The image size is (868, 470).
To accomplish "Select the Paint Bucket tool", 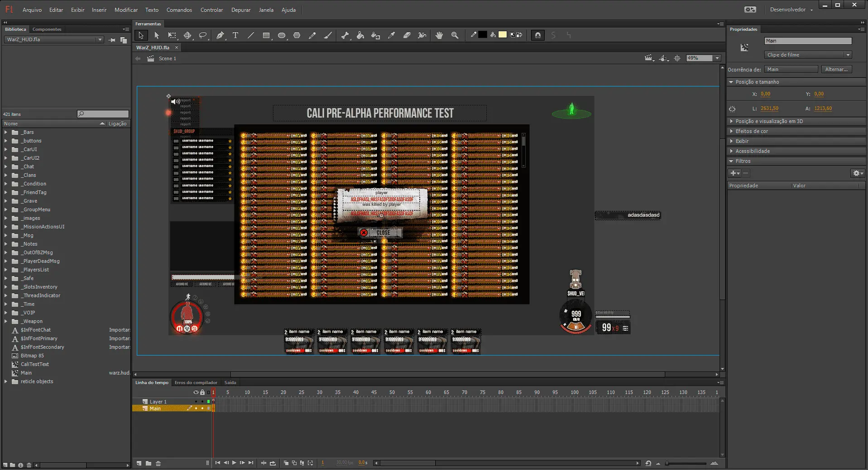I will [x=360, y=35].
